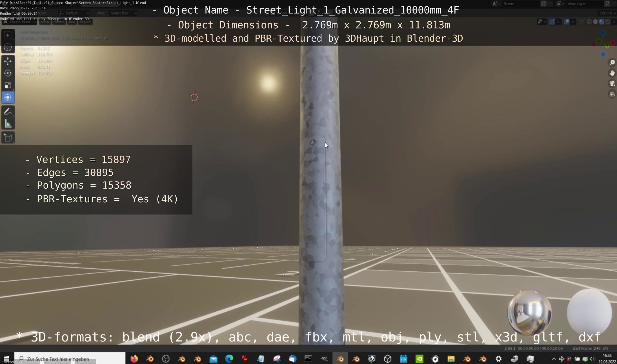Screen dimensions: 617x364
Task: Open the Object Mode dropdown
Action: pyautogui.click(x=19, y=22)
